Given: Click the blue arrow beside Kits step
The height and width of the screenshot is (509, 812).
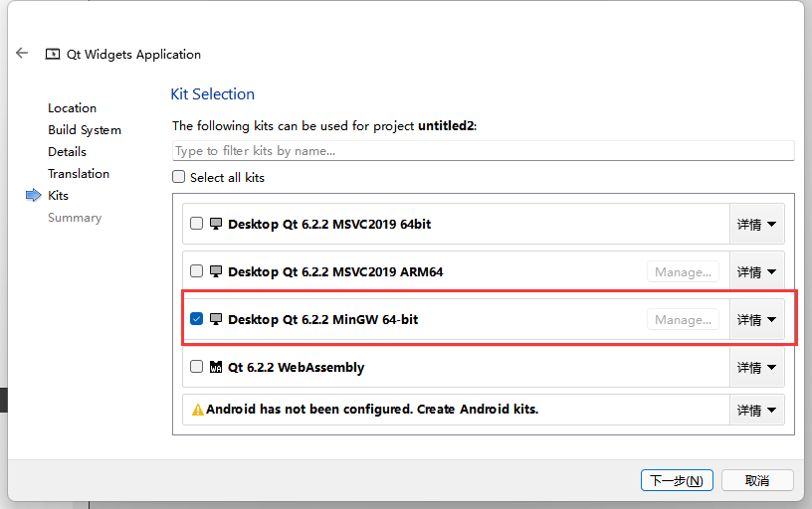Looking at the screenshot, I should (x=33, y=195).
